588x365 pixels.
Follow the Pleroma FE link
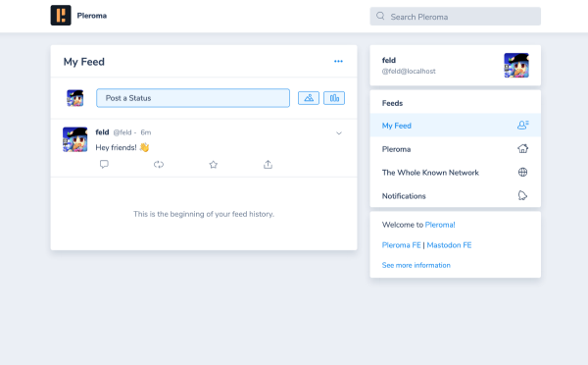pos(401,245)
